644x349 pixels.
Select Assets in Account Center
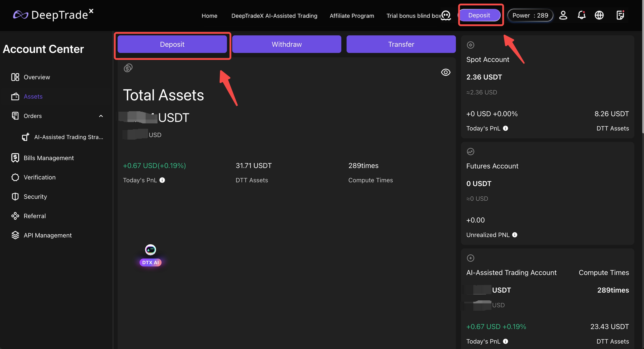click(33, 97)
